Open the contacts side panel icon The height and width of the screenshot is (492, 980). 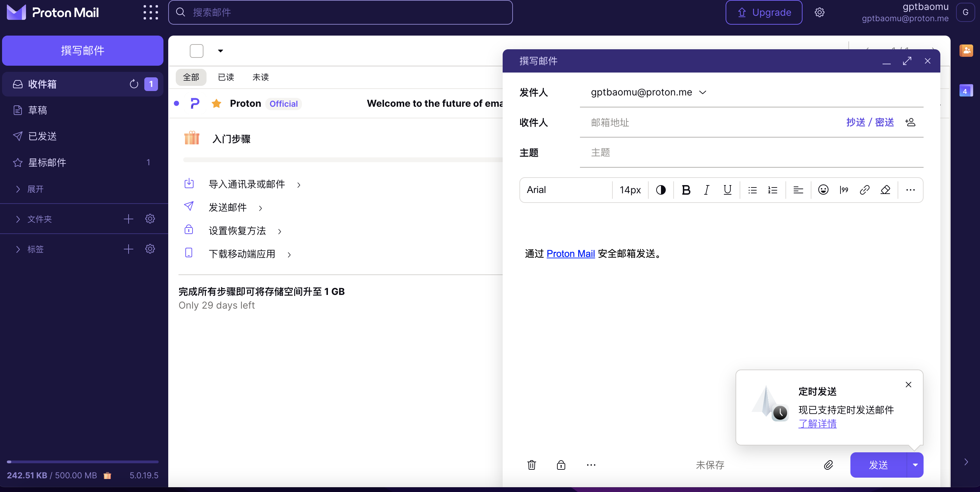tap(966, 51)
